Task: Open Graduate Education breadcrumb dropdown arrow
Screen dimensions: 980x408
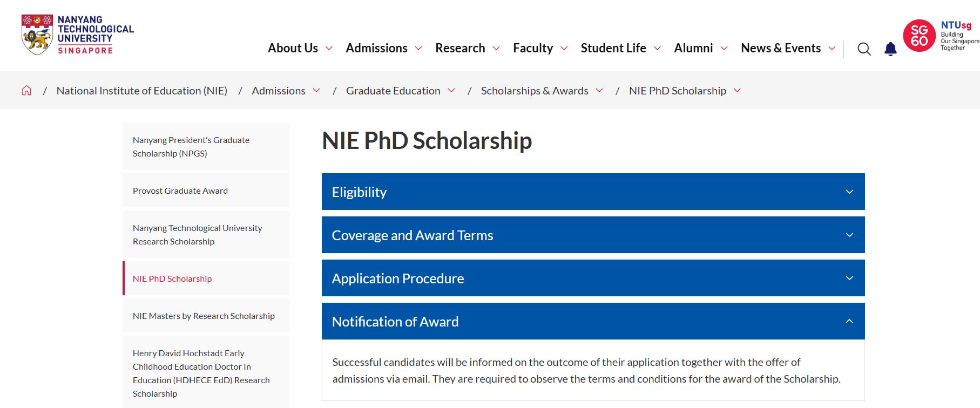Action: [451, 91]
